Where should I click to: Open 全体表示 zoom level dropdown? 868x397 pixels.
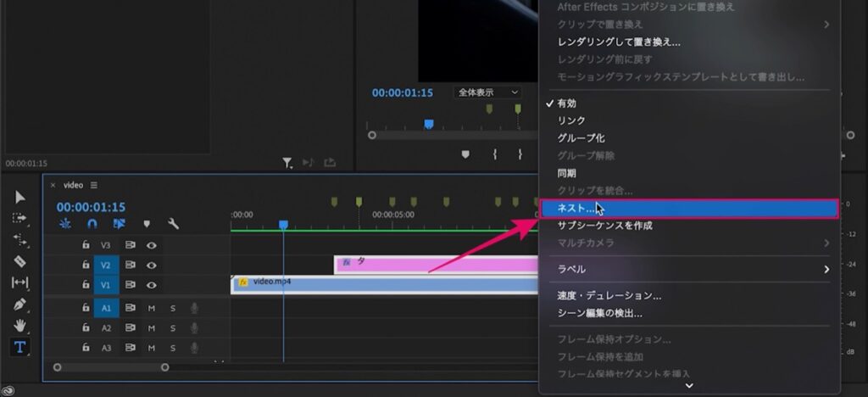489,92
